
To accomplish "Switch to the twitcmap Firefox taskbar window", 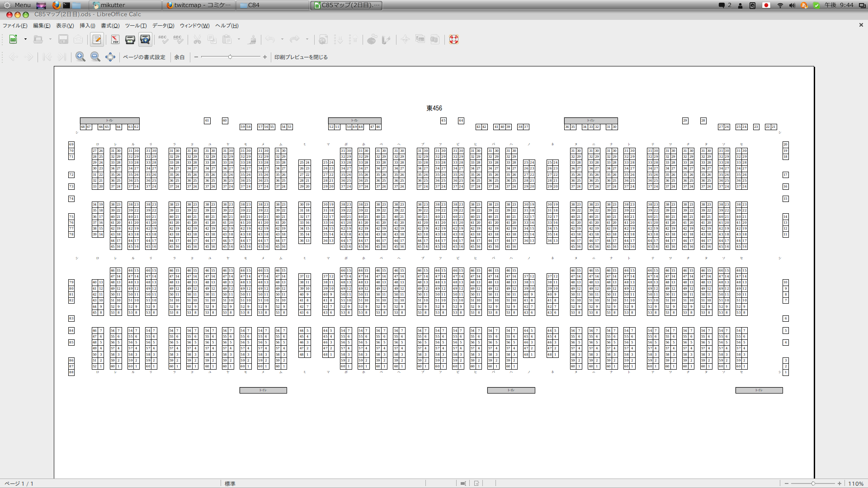I will pos(199,5).
